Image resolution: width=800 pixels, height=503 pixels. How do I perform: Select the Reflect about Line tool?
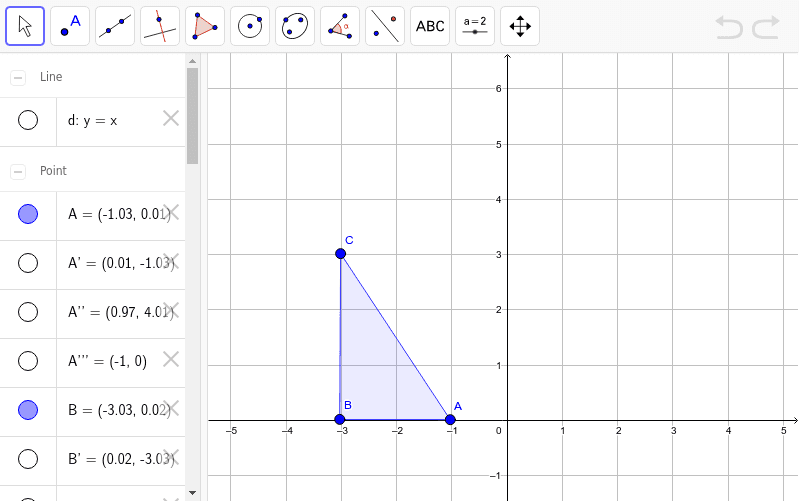click(x=385, y=26)
